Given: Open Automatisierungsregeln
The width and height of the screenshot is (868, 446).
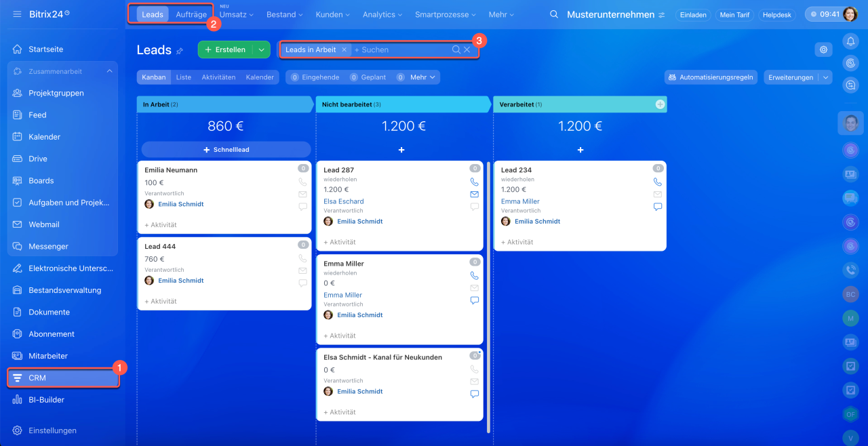Looking at the screenshot, I should click(x=711, y=77).
